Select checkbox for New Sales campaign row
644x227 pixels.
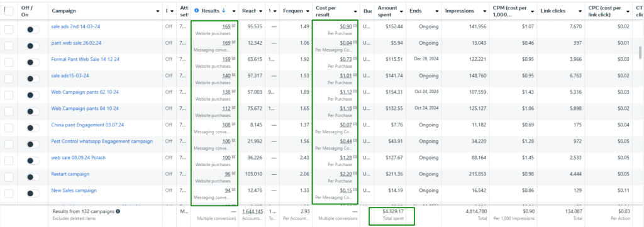point(9,193)
